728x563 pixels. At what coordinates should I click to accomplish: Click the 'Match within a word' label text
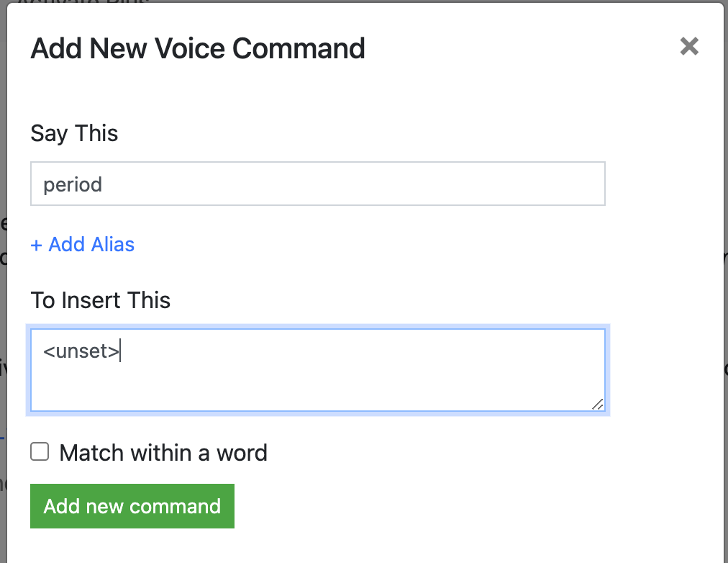(x=163, y=453)
